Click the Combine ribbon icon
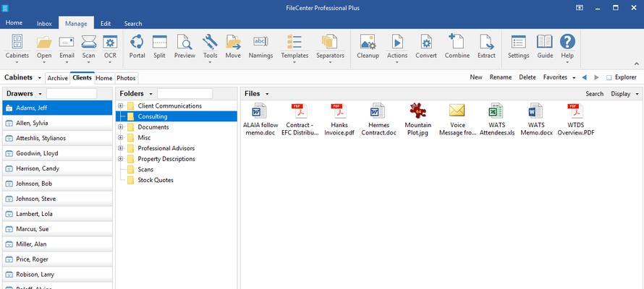Viewport: 644px width, 289px height. (x=457, y=42)
